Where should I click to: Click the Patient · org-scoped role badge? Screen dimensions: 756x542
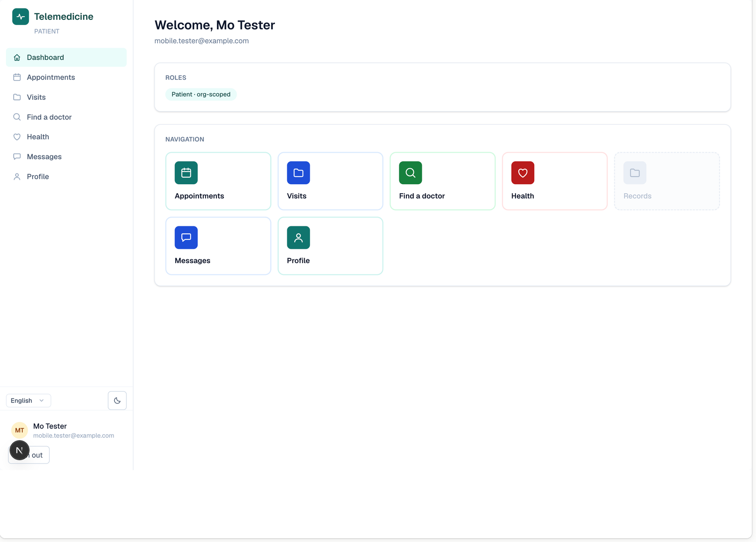[201, 95]
